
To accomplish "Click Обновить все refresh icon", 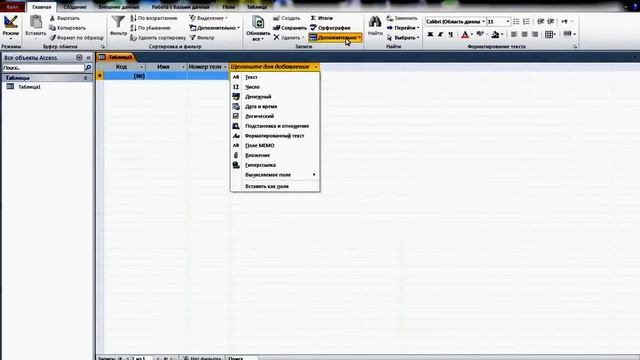I will [x=258, y=22].
